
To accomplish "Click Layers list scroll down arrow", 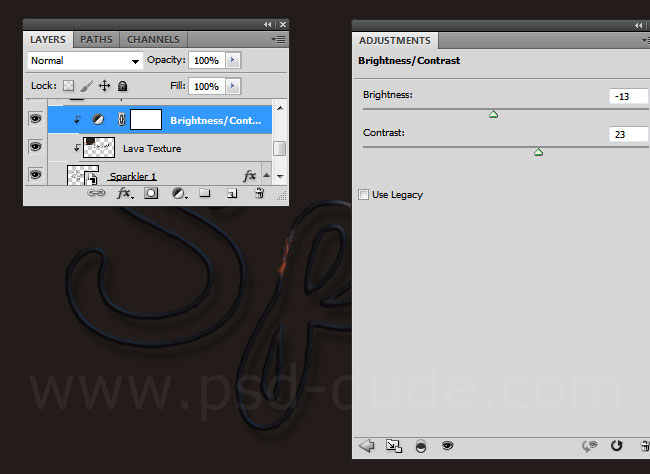I will pos(280,176).
